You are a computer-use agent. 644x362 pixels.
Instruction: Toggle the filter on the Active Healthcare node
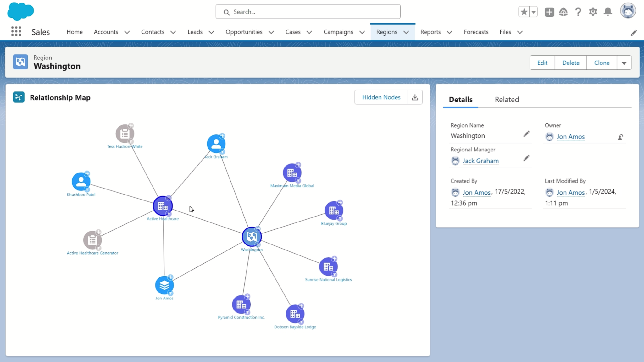(x=169, y=214)
